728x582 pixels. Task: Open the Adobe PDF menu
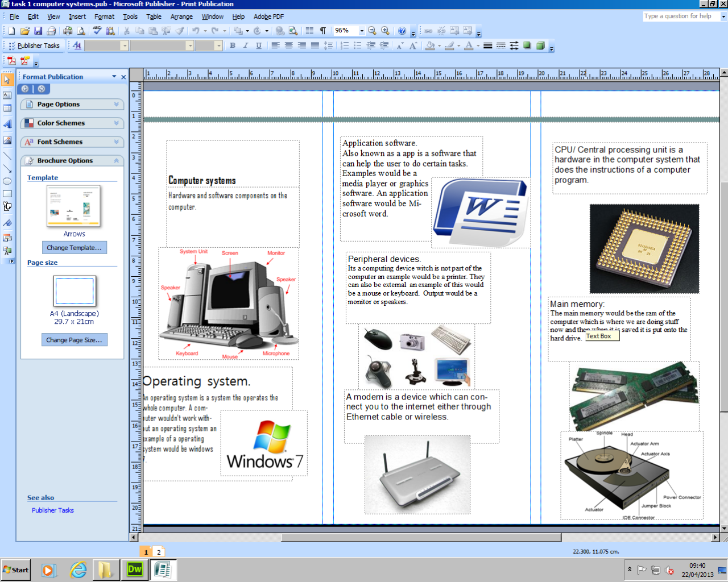click(268, 16)
